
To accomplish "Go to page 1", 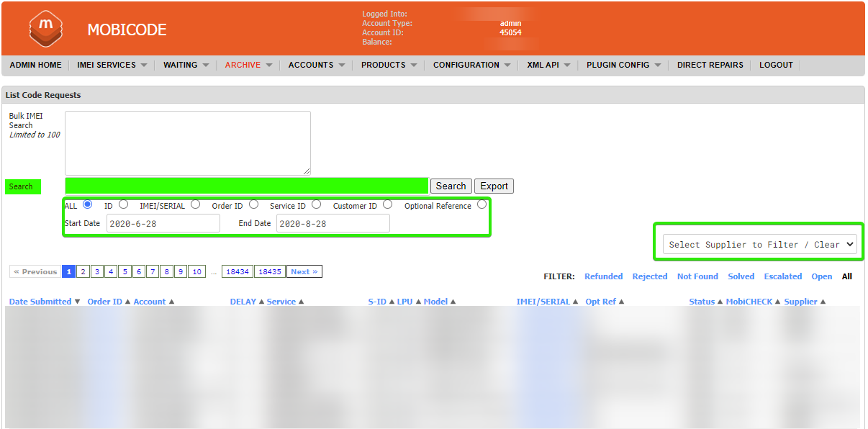I will 68,271.
